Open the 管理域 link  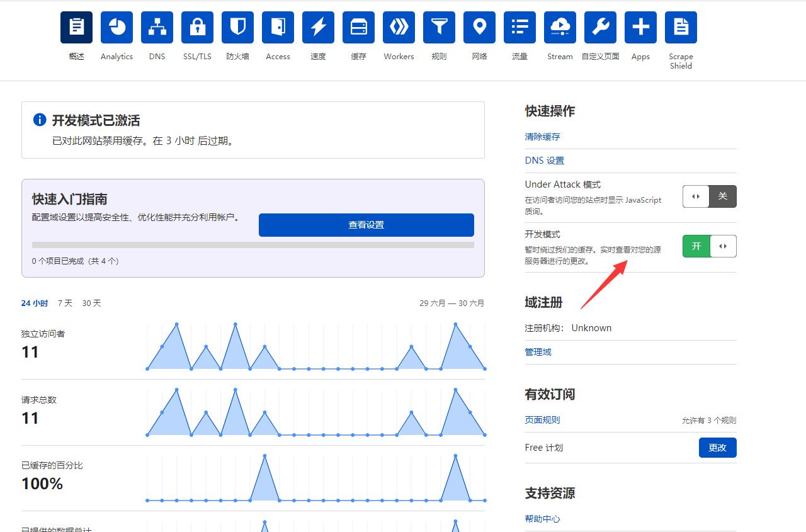click(538, 352)
